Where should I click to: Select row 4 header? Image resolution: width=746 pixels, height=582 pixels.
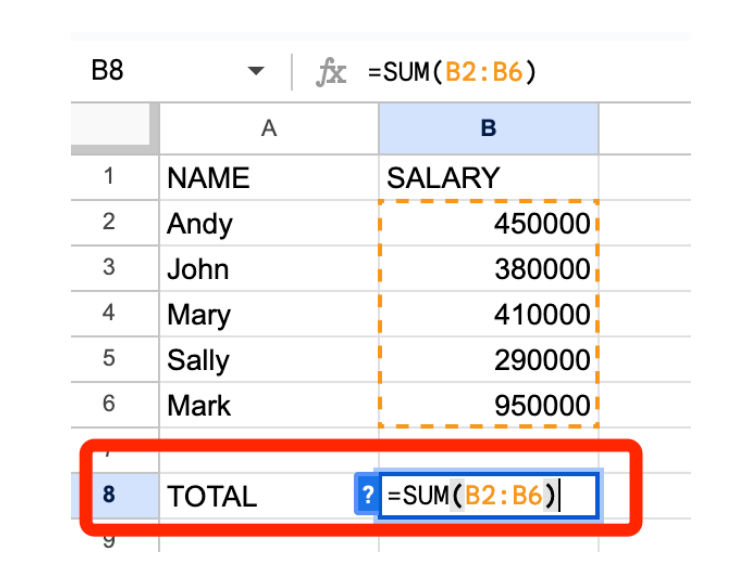[x=109, y=314]
